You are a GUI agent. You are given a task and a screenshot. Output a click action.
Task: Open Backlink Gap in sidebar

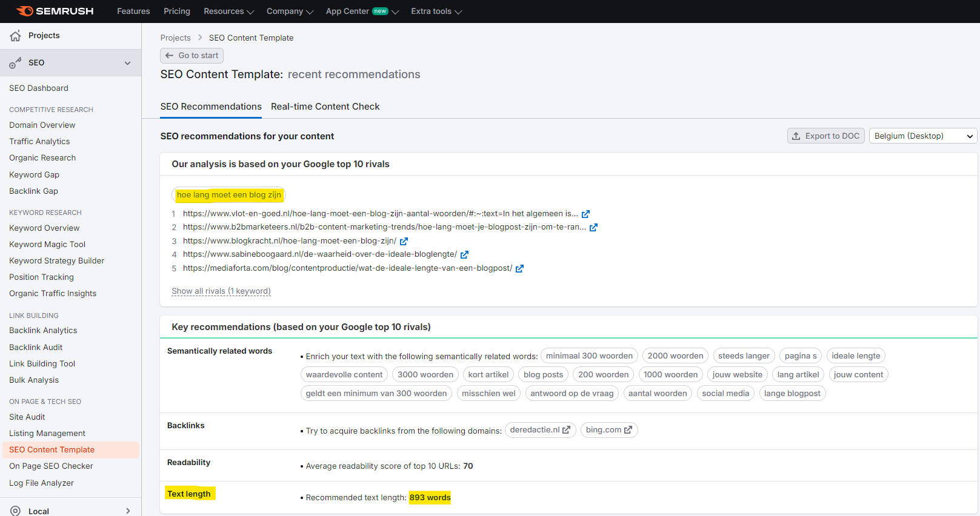(x=33, y=191)
